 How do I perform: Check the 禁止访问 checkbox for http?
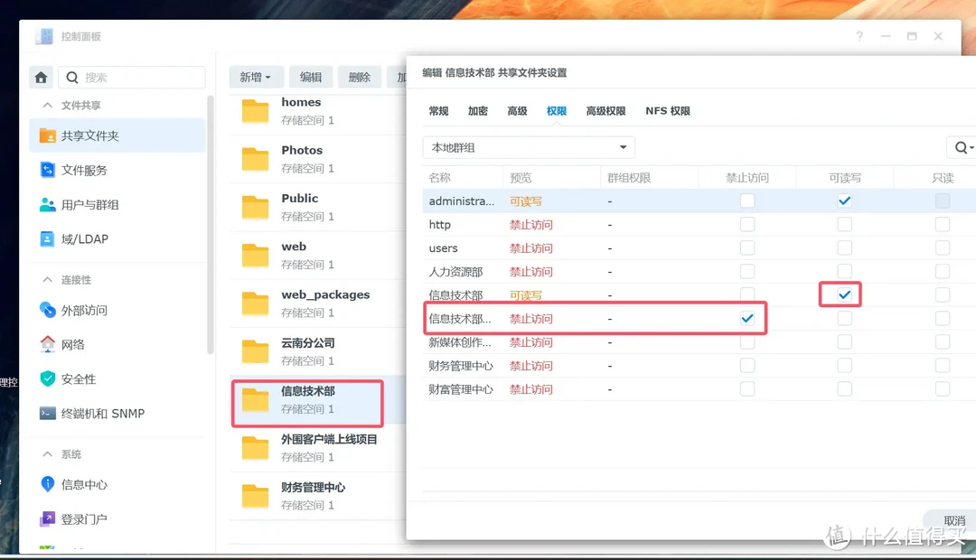(747, 224)
